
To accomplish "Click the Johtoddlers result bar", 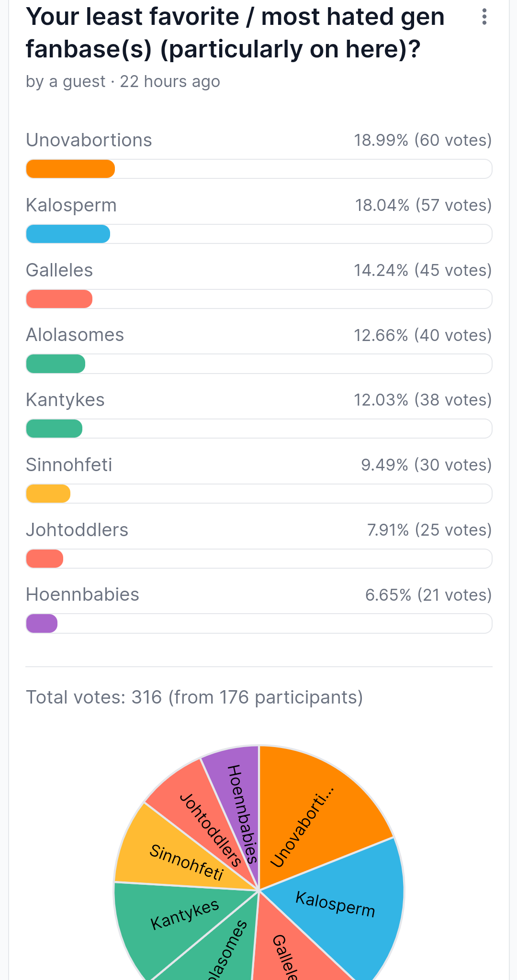I will (259, 559).
